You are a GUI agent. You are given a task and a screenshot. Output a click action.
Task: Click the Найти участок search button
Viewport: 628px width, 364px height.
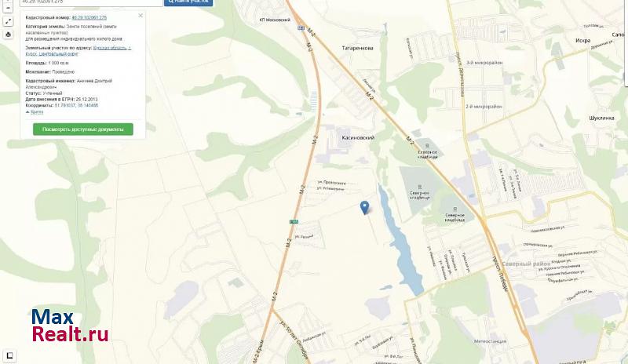(188, 2)
